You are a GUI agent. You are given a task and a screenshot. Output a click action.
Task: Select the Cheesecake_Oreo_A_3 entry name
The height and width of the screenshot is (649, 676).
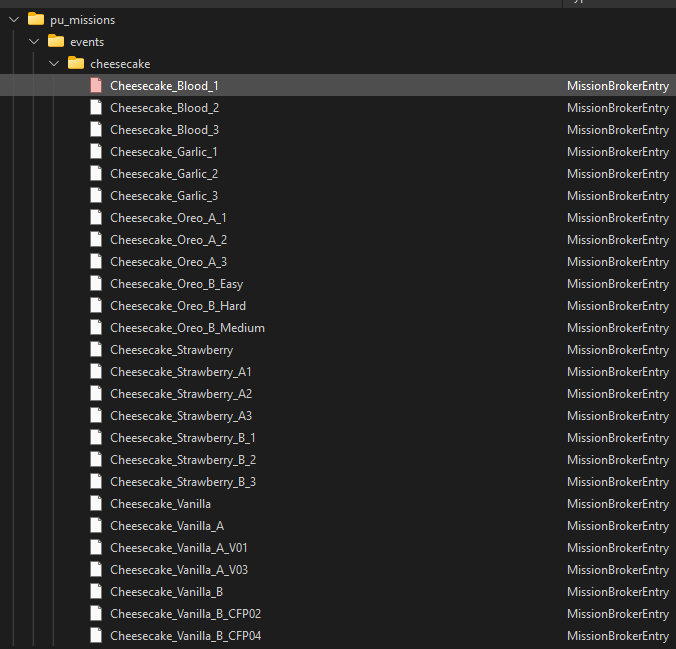[x=169, y=262]
